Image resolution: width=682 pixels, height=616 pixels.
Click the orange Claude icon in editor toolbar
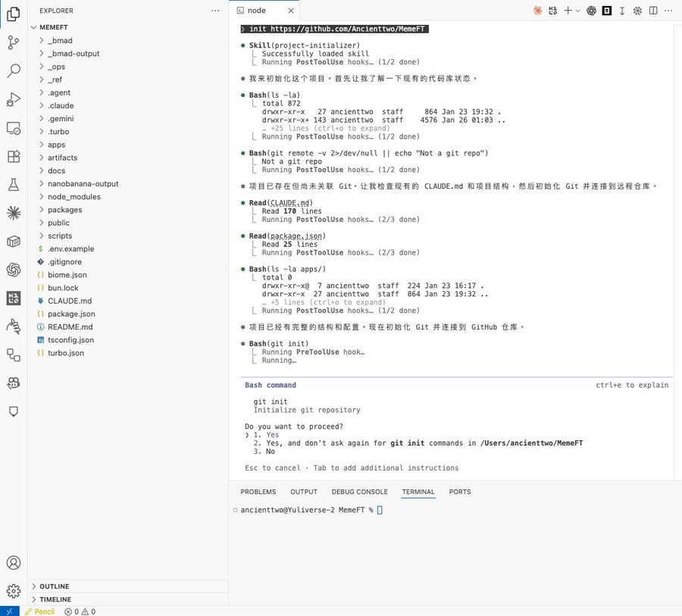(x=537, y=11)
